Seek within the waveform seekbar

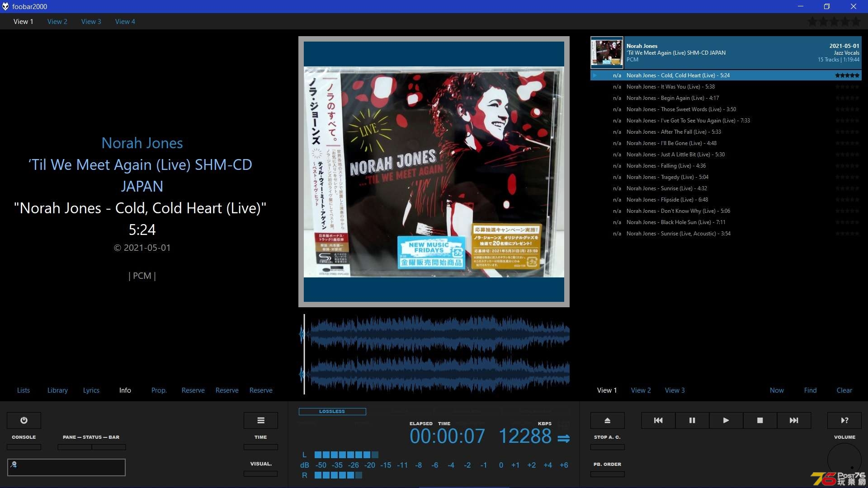(x=434, y=354)
